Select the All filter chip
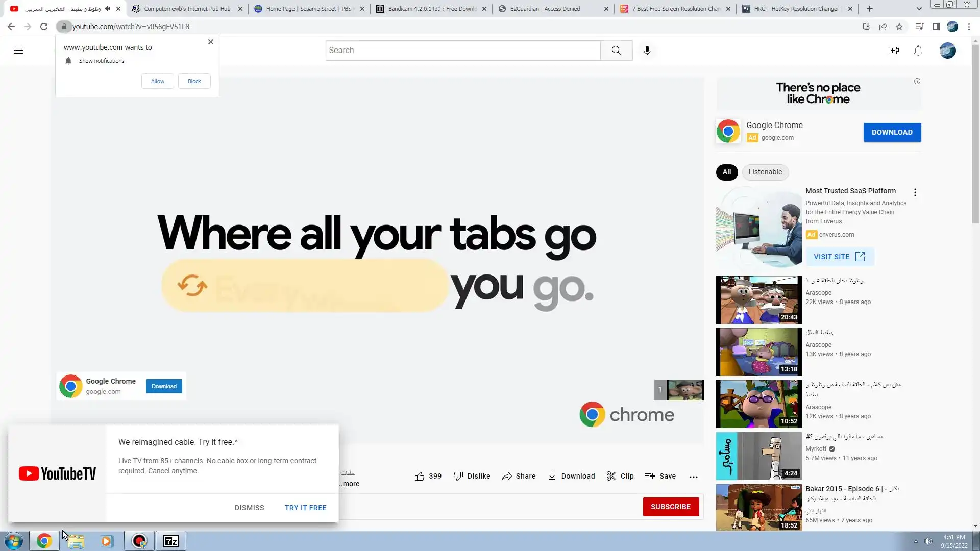The width and height of the screenshot is (980, 551). point(726,172)
